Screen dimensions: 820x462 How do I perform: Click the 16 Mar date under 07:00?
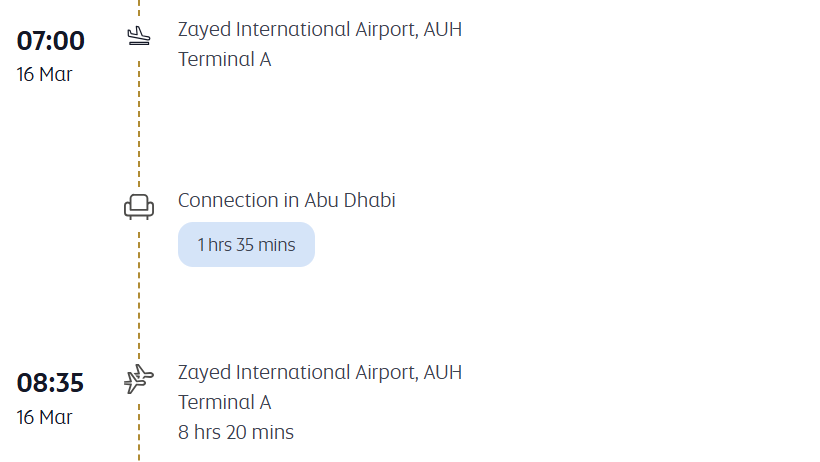(45, 74)
